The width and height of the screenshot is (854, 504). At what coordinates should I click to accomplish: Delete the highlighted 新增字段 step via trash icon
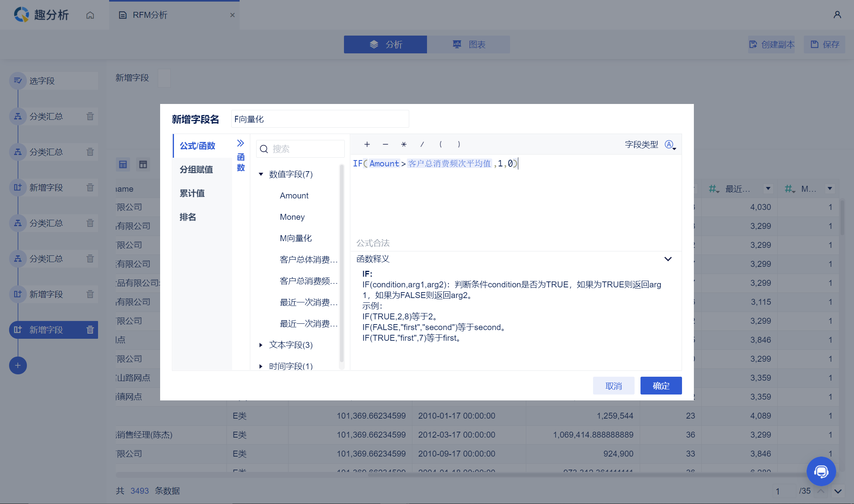[x=90, y=330]
